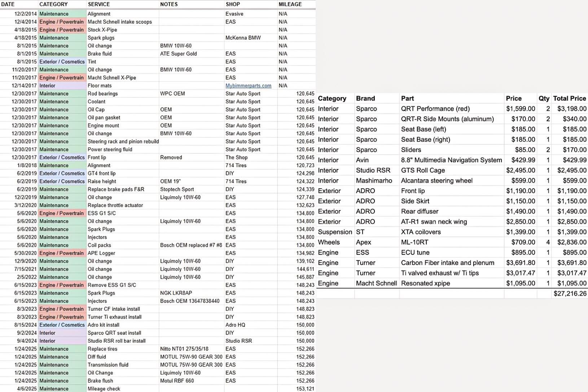The height and width of the screenshot is (392, 588).
Task: Select the CATEGORY column header
Action: [x=53, y=4]
